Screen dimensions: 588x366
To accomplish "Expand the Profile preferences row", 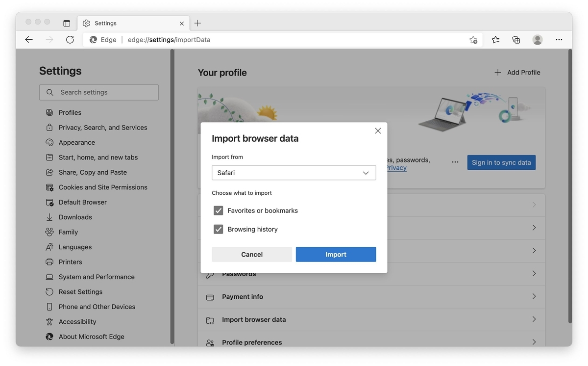I will (x=371, y=342).
